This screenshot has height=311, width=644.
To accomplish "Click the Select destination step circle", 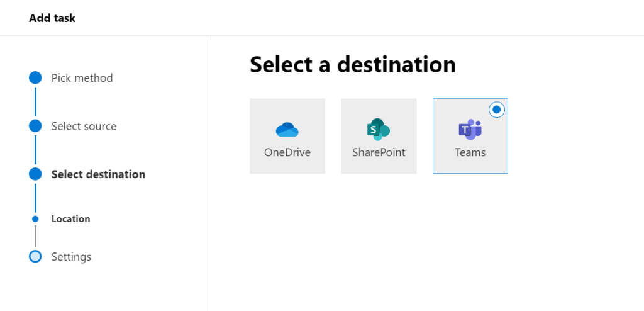I will pyautogui.click(x=35, y=174).
